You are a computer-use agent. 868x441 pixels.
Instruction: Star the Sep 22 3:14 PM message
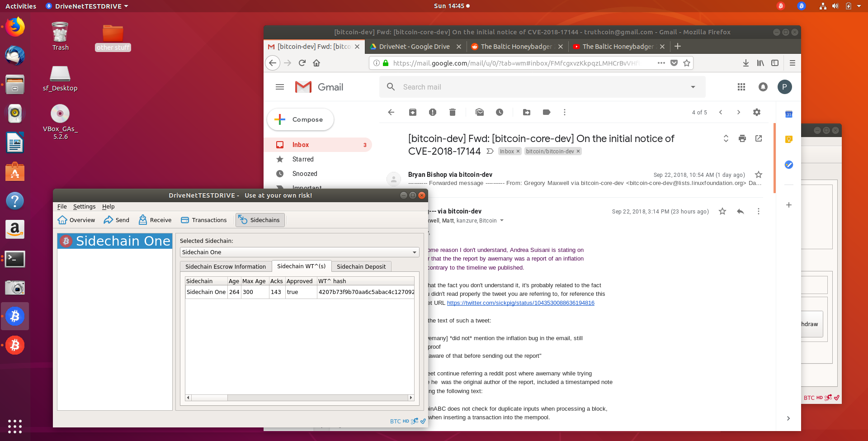[722, 211]
